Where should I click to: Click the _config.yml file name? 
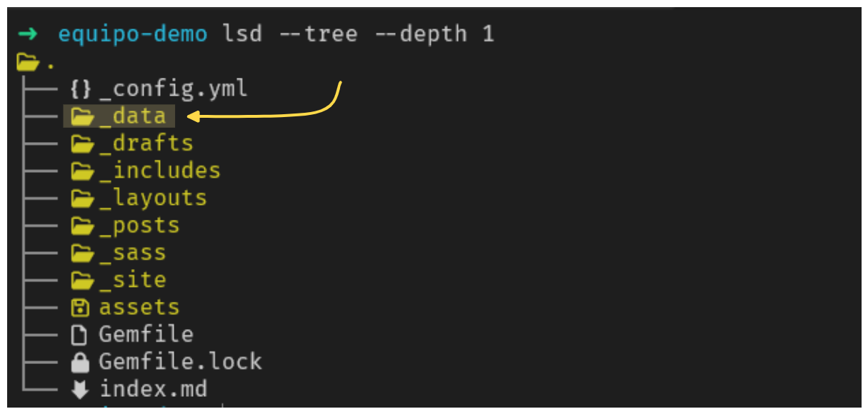coord(174,89)
